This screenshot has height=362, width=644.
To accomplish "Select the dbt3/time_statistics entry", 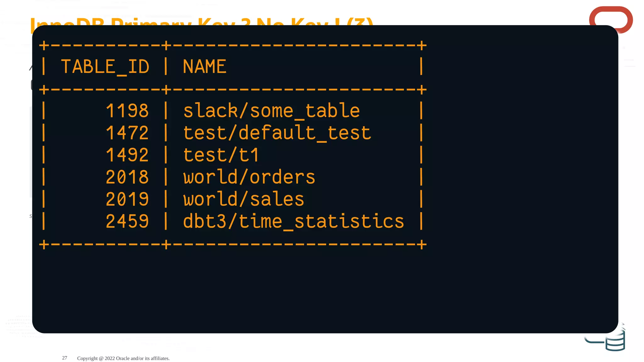I will [293, 222].
